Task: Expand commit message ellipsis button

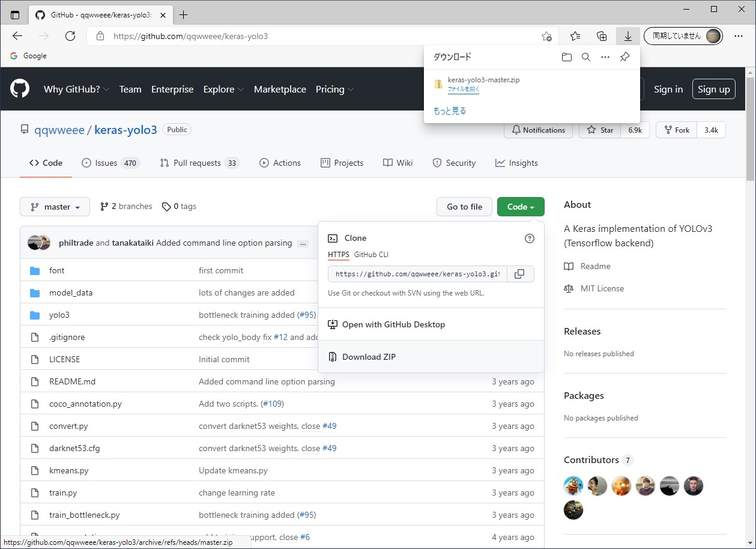Action: tap(303, 243)
